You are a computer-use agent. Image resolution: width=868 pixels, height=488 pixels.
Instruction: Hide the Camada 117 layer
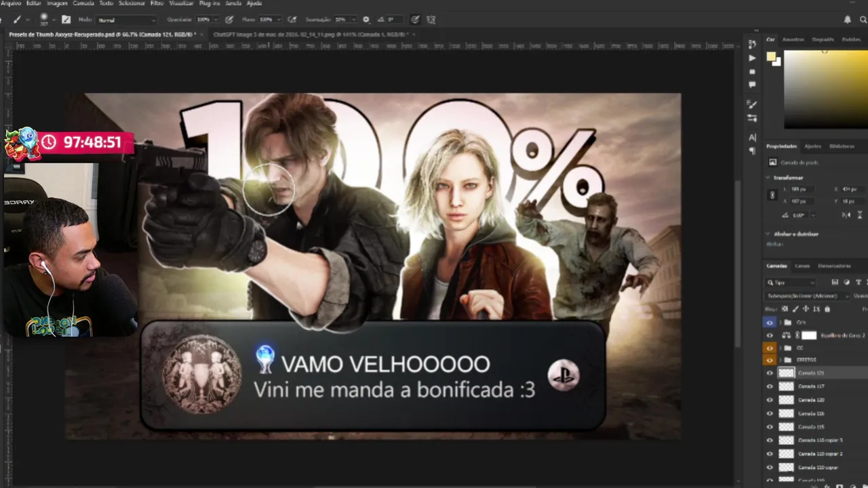tap(770, 386)
